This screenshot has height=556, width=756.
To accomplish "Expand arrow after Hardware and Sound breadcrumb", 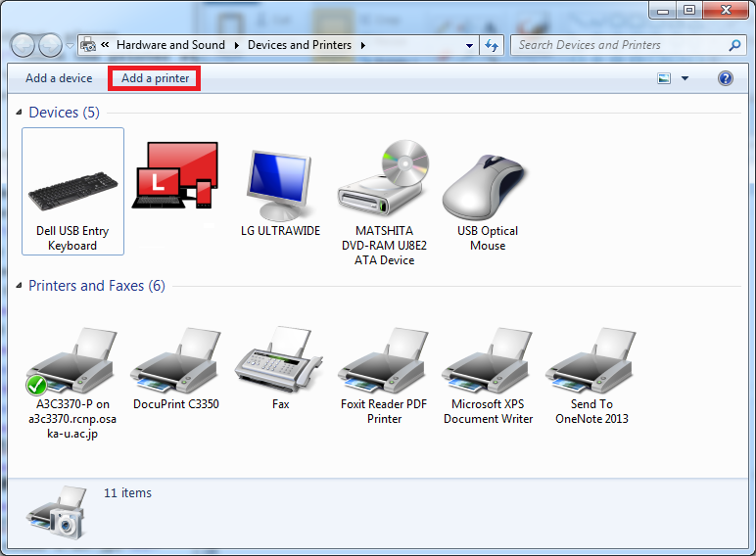I will 237,45.
